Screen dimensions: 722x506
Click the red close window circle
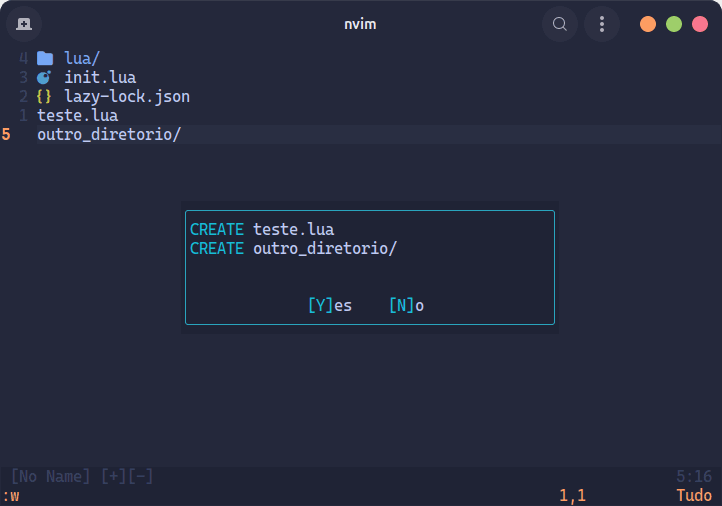click(700, 24)
